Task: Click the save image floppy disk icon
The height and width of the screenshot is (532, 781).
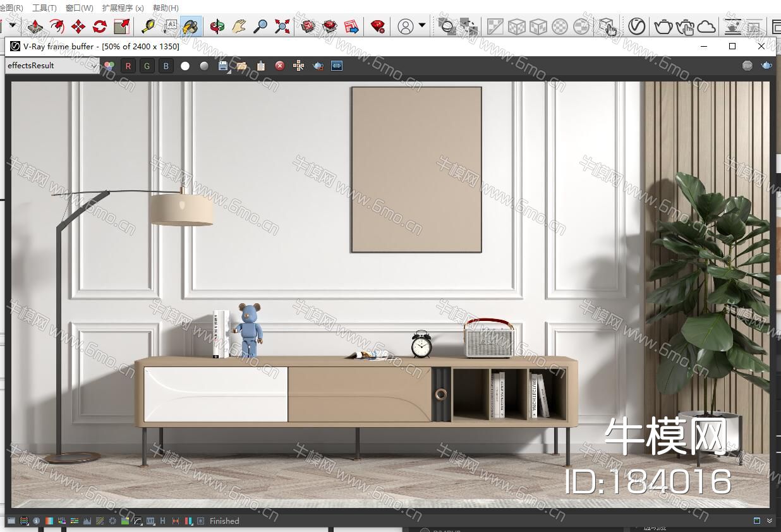Action: click(223, 66)
